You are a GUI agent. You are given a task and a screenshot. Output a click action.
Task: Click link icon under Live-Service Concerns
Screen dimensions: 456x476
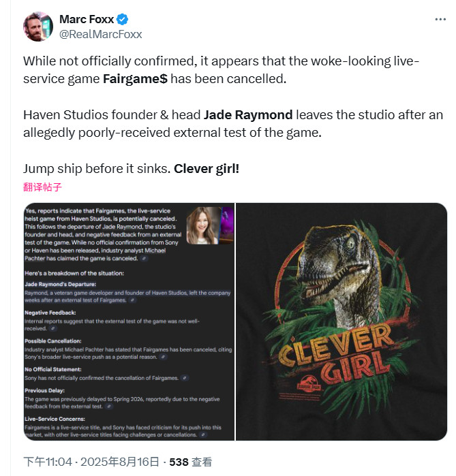(205, 434)
